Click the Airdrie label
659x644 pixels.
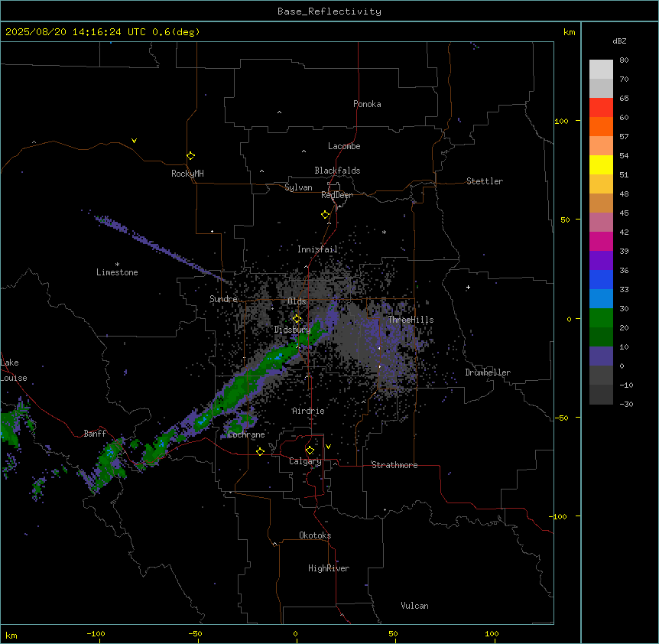[309, 411]
